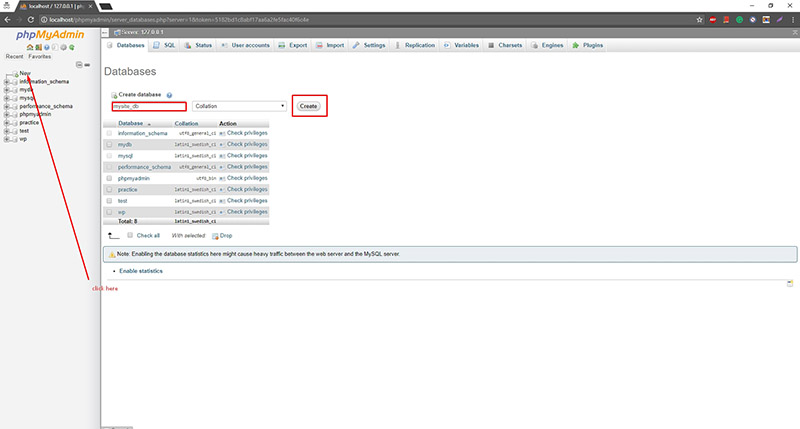Toggle the Check all checkbox

click(130, 235)
